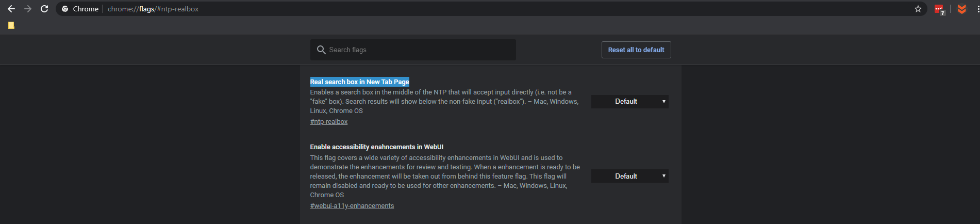Image resolution: width=980 pixels, height=224 pixels.
Task: Reload the chrome flags page
Action: pyautogui.click(x=44, y=9)
